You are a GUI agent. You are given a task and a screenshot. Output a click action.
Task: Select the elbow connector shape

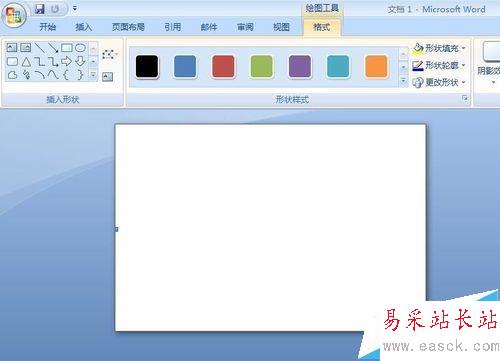click(40, 62)
